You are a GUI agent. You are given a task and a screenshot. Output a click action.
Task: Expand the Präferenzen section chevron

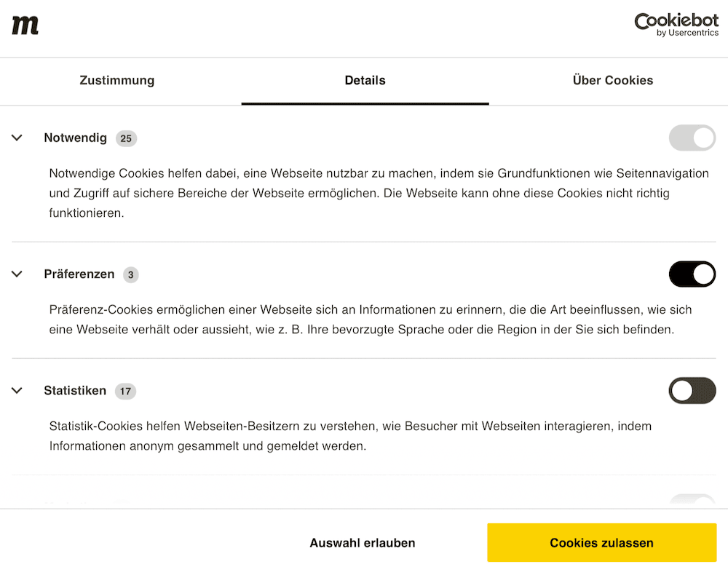tap(17, 274)
